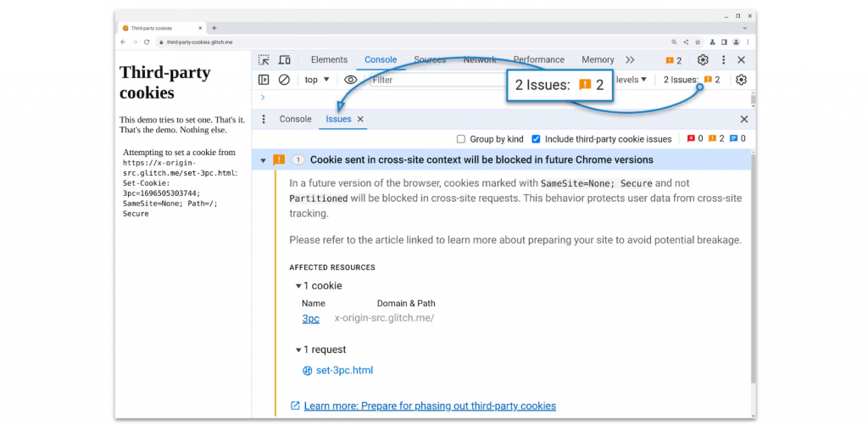Open the Sources panel tab
Viewport: 868px width, 425px height.
point(430,60)
